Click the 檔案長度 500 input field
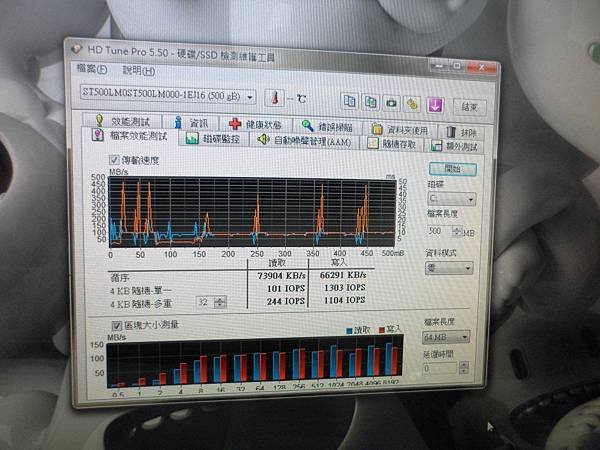This screenshot has height=450, width=600. pyautogui.click(x=440, y=231)
